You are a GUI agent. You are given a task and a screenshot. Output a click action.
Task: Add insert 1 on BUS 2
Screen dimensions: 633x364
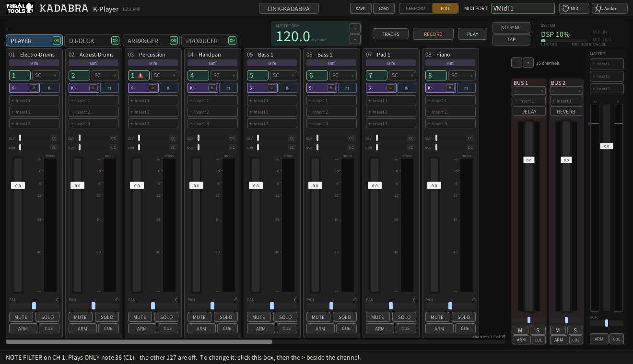[566, 101]
